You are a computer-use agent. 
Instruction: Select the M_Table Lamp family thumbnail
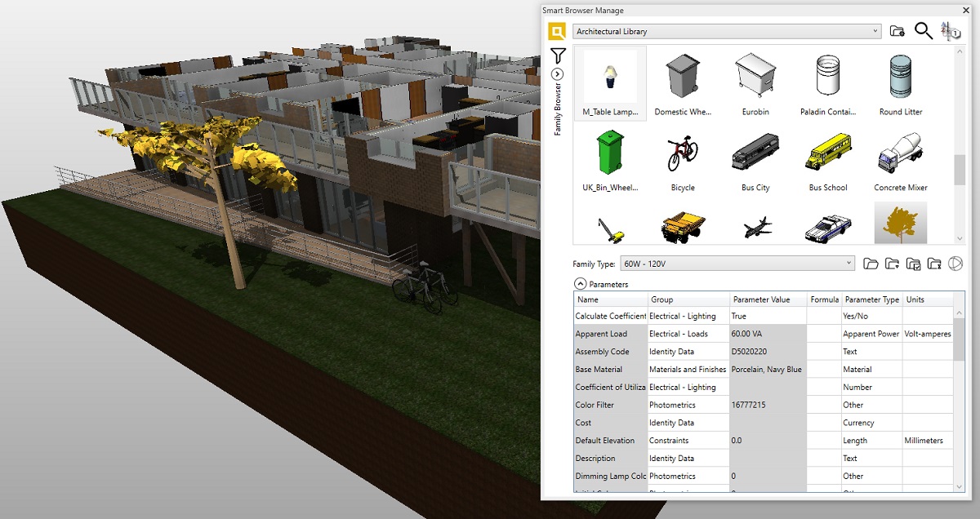610,83
